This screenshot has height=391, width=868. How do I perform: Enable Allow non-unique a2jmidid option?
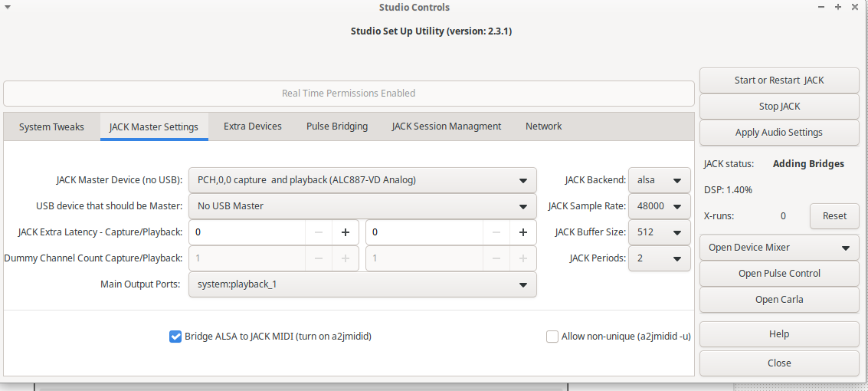(x=552, y=337)
